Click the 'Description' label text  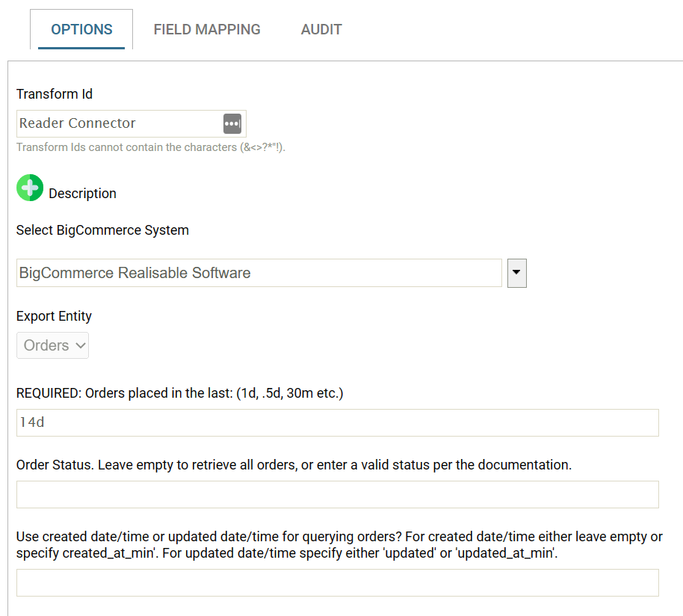(82, 194)
